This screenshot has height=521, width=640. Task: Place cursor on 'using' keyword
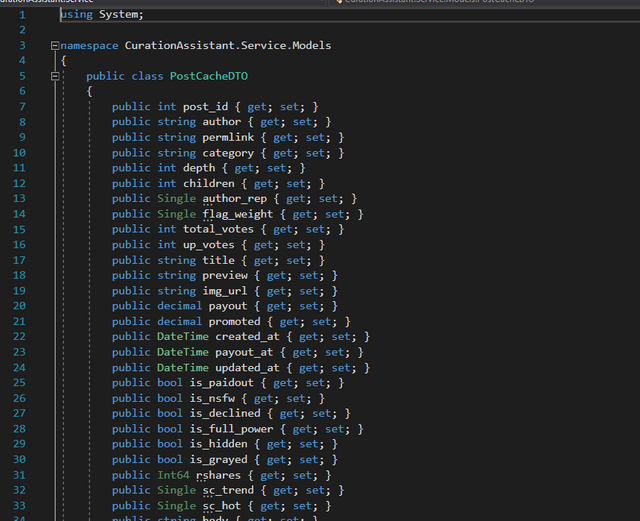click(x=76, y=15)
